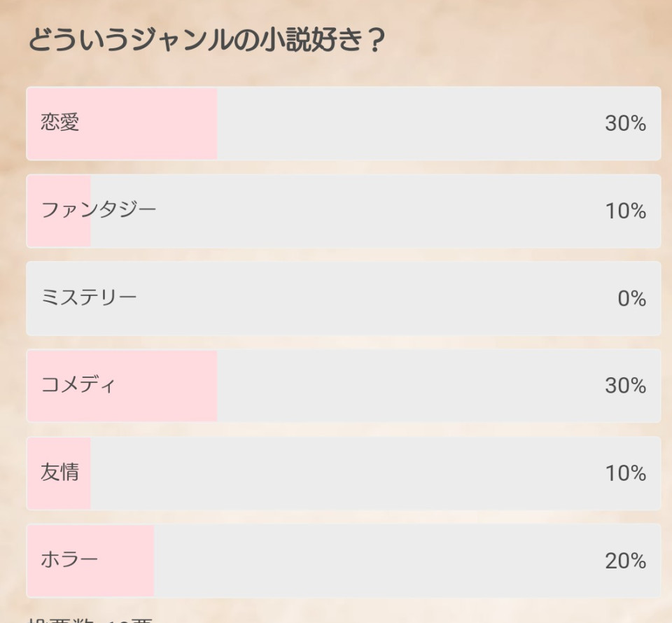Viewport: 672px width, 623px height.
Task: Select the 友情 poll option
Action: pos(343,473)
